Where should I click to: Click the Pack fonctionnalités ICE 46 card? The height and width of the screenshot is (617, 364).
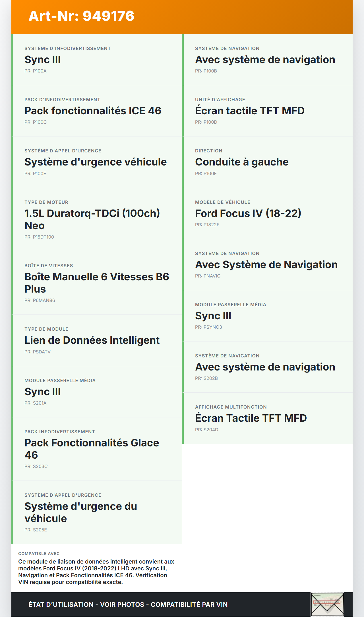coord(97,111)
